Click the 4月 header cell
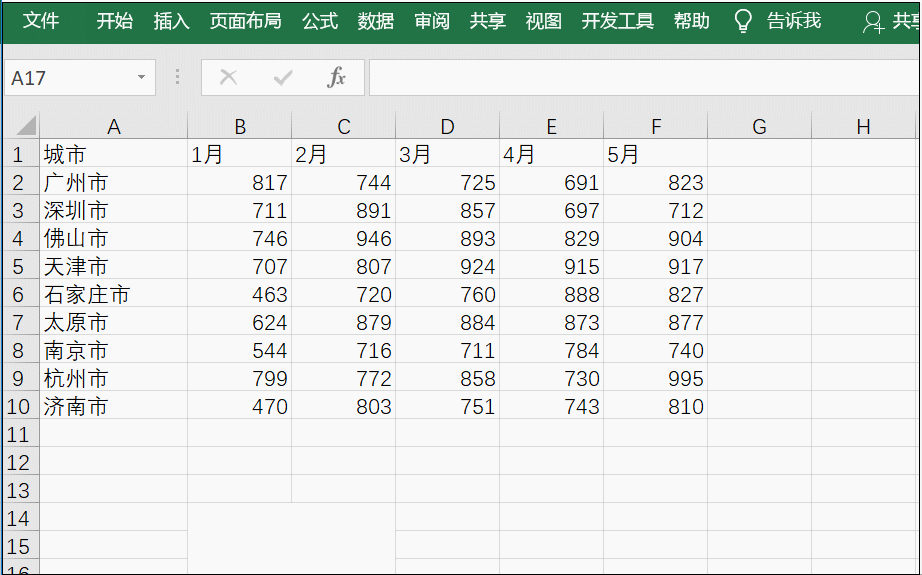This screenshot has width=922, height=575. (x=552, y=154)
